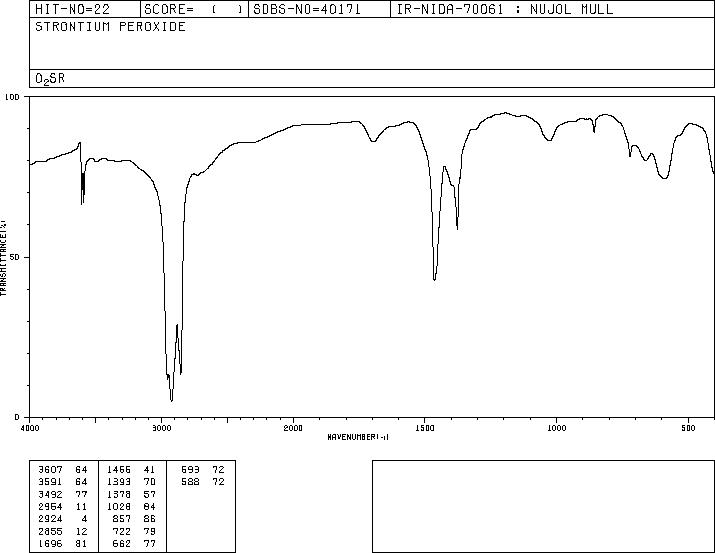Click the sharp absorption minimum near 1466

pyautogui.click(x=435, y=279)
